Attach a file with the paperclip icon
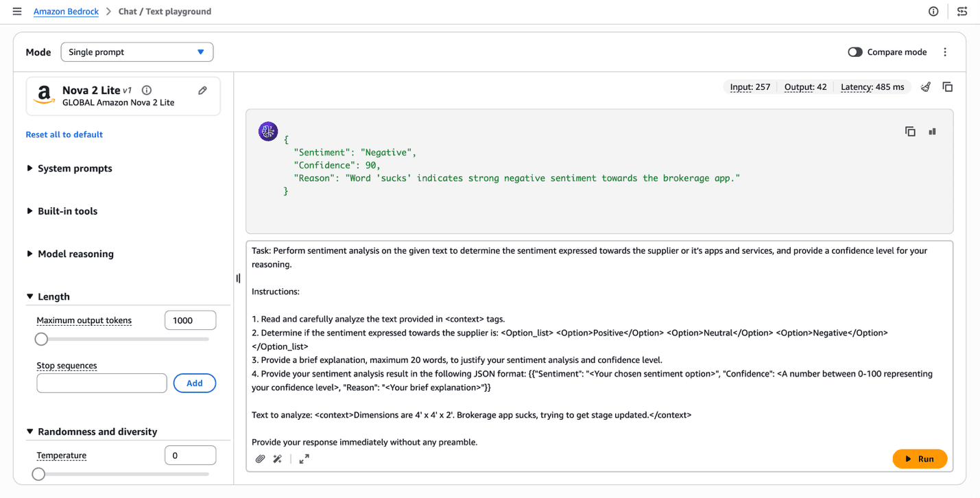The image size is (980, 498). pyautogui.click(x=260, y=459)
